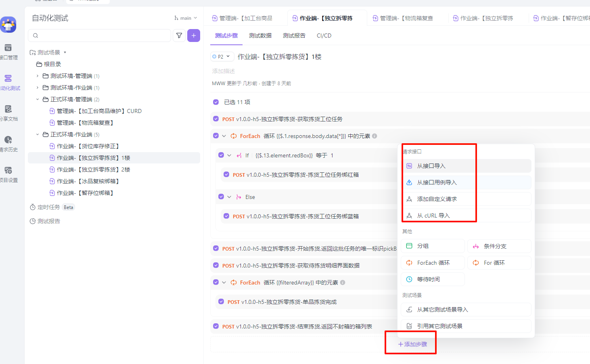Expand the 测试环境-管理端 folder
Image resolution: width=590 pixels, height=364 pixels.
point(38,76)
